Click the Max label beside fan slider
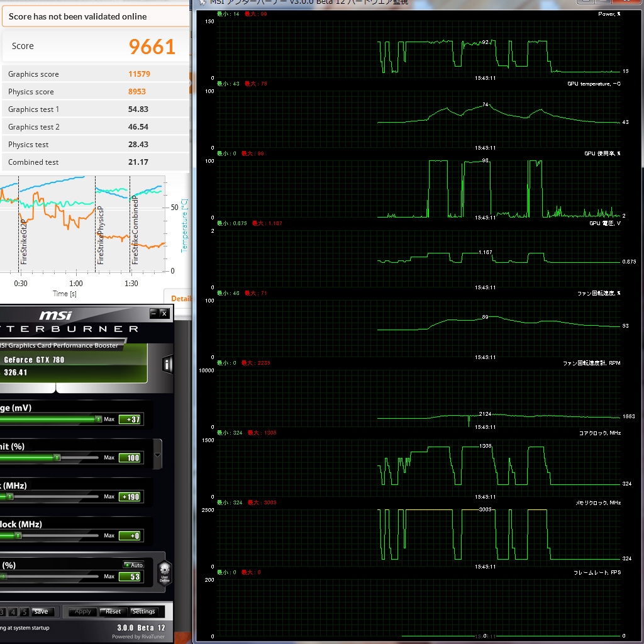Viewport: 644px width, 644px height. pyautogui.click(x=109, y=576)
